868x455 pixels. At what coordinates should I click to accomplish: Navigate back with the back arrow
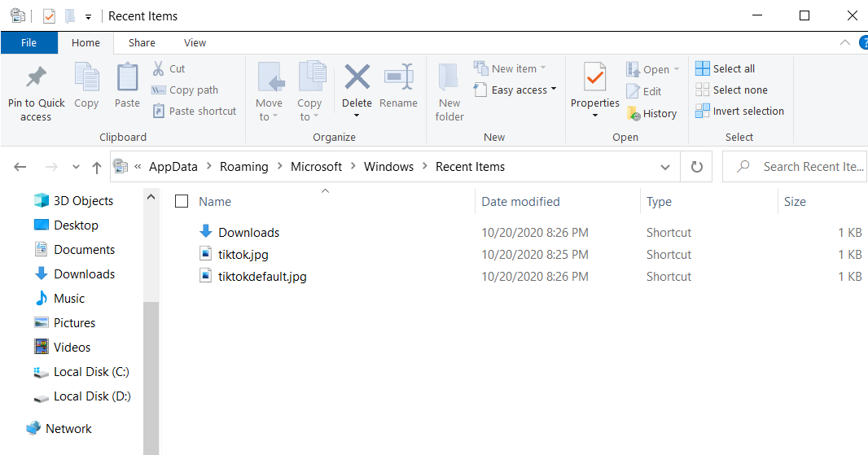click(x=20, y=167)
